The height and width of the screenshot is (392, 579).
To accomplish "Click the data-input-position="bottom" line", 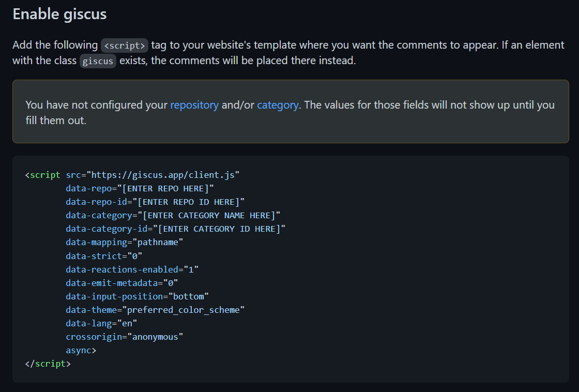I will click(137, 296).
